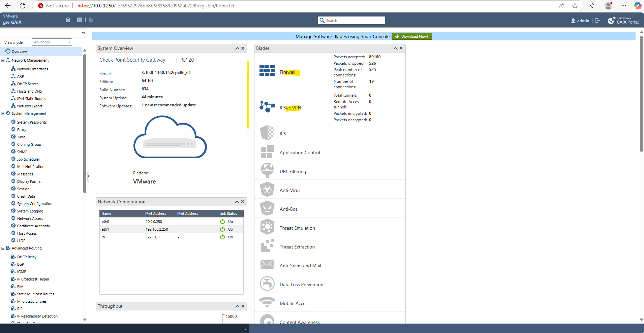Click the scratchpad document icon in header

click(x=91, y=20)
